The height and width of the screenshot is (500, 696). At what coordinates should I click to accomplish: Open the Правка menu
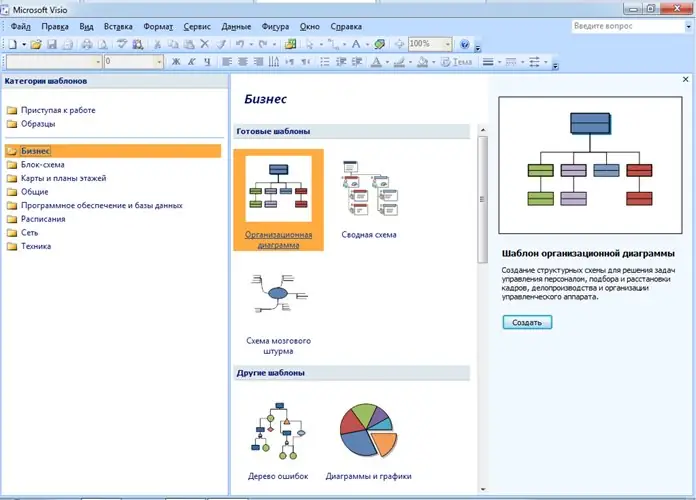pos(55,27)
